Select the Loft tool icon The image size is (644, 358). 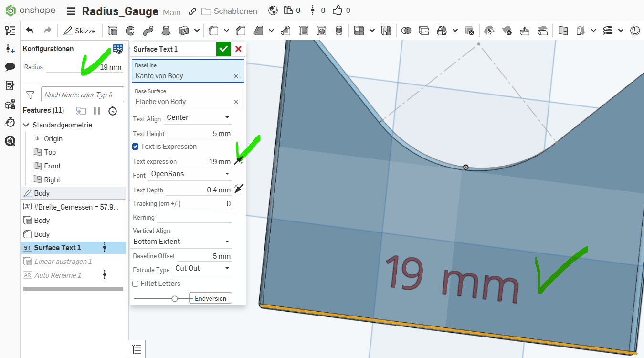[x=166, y=31]
